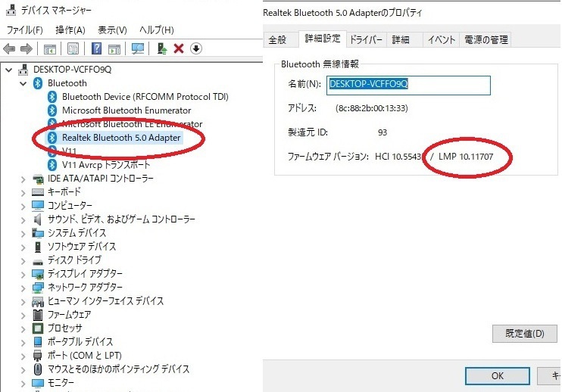Switch to the イベント tab
The height and width of the screenshot is (392, 562).
point(442,39)
